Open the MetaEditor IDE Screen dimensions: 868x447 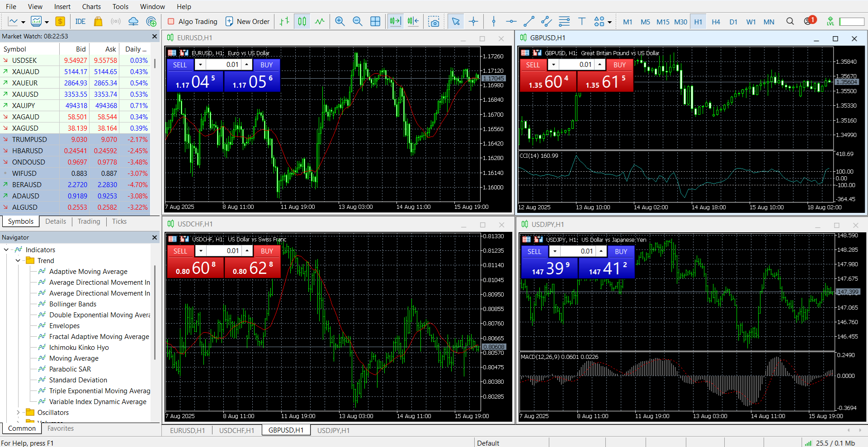[x=80, y=21]
